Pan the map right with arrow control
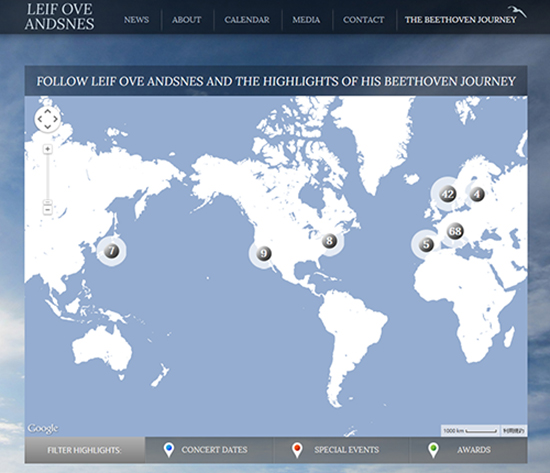 click(x=55, y=119)
